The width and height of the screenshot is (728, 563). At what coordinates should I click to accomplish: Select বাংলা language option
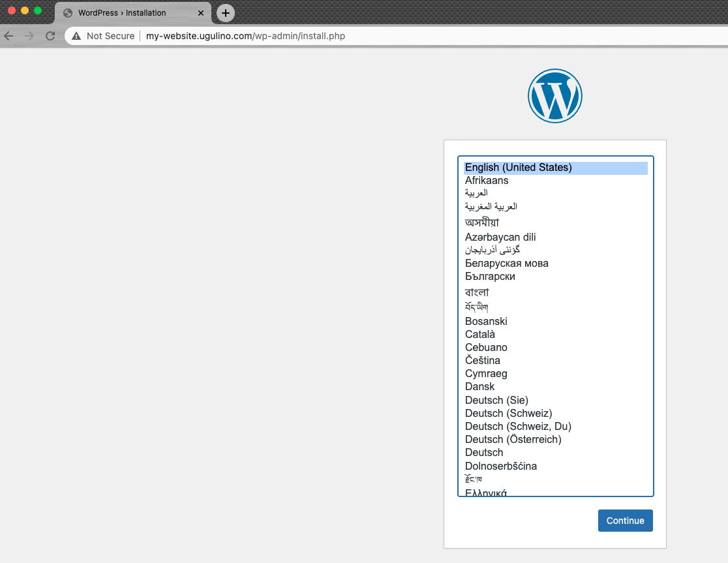point(556,292)
